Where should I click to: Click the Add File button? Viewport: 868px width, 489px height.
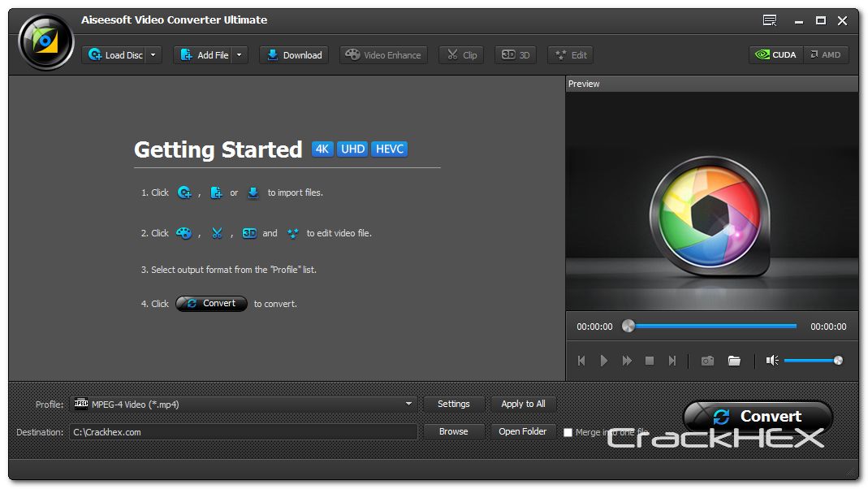point(203,55)
